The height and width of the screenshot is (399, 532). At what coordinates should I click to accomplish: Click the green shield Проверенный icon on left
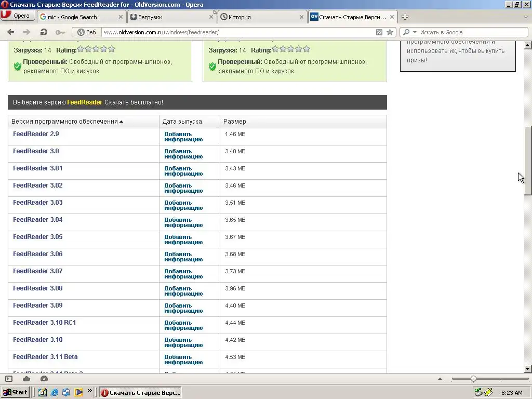(18, 66)
